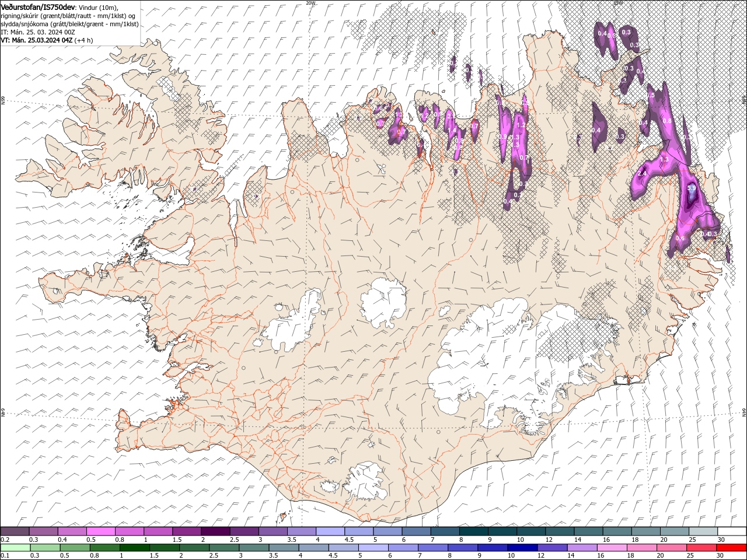Image resolution: width=747 pixels, height=560 pixels.
Task: Click the 15W longitude label at the top
Action: tap(617, 3)
